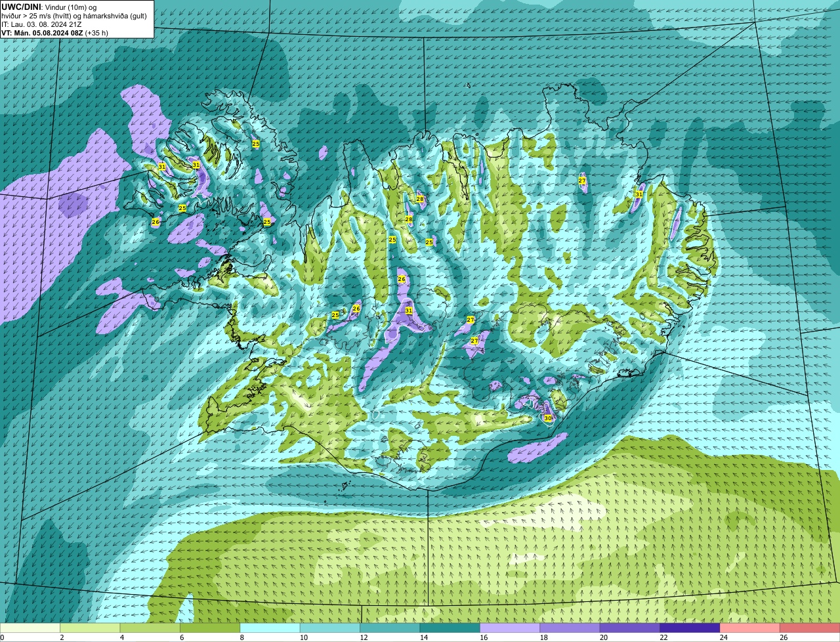Viewport: 840px width, 642px height.
Task: Select the 18–20 m/s purple color segment
Action: (570, 628)
